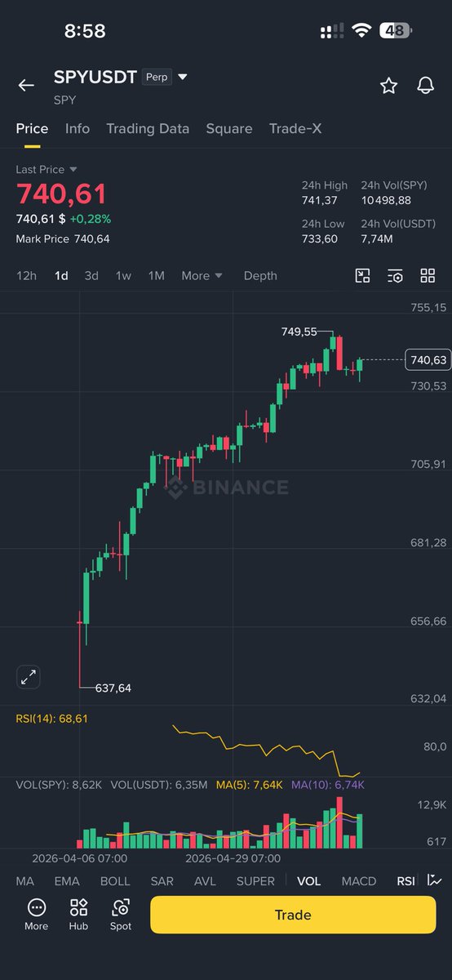The width and height of the screenshot is (452, 980).
Task: Click the 2026-04-29 07:00 date label
Action: (x=233, y=858)
